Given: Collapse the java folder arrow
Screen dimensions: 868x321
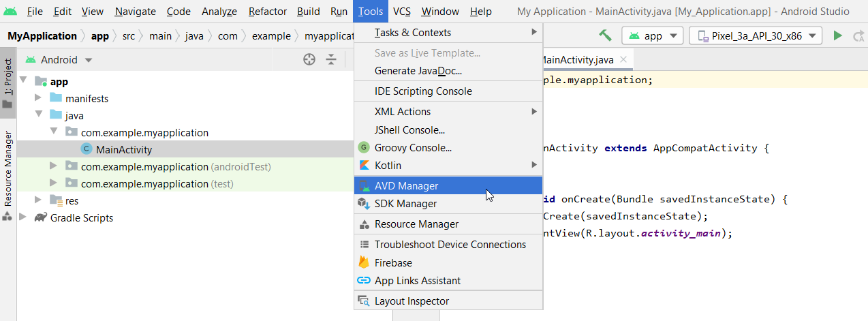Looking at the screenshot, I should click(39, 115).
